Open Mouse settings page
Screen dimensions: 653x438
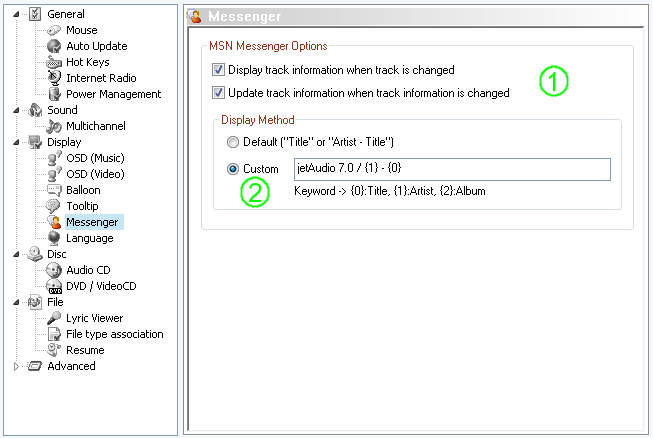[82, 30]
